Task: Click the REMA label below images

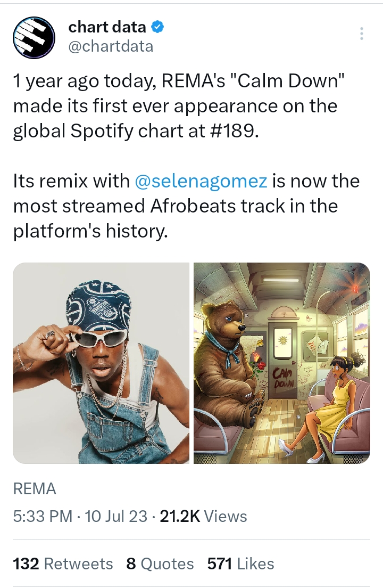Action: (x=35, y=488)
